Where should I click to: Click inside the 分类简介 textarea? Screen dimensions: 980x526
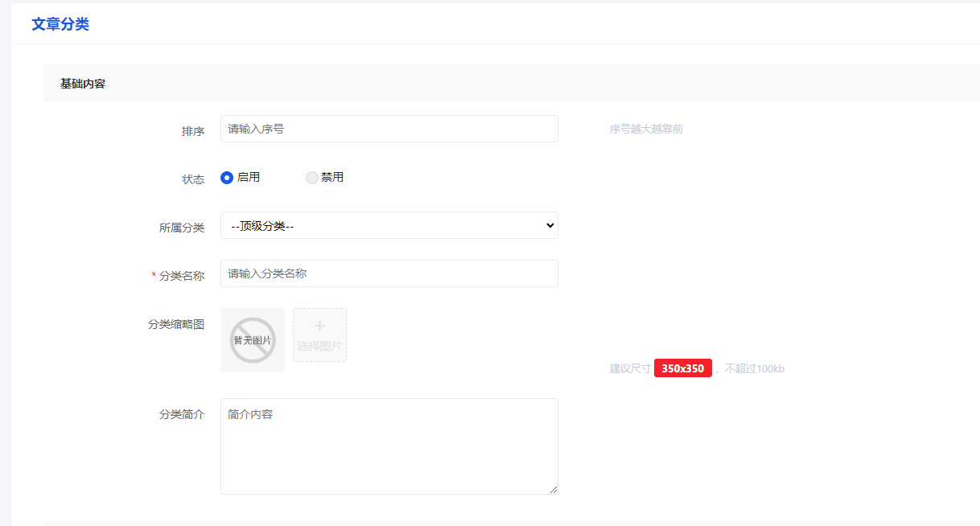pos(389,446)
